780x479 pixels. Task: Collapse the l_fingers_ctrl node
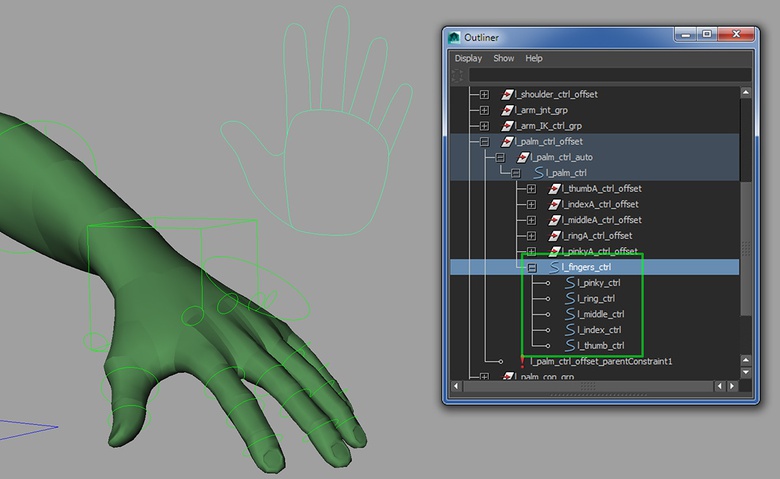pos(532,268)
